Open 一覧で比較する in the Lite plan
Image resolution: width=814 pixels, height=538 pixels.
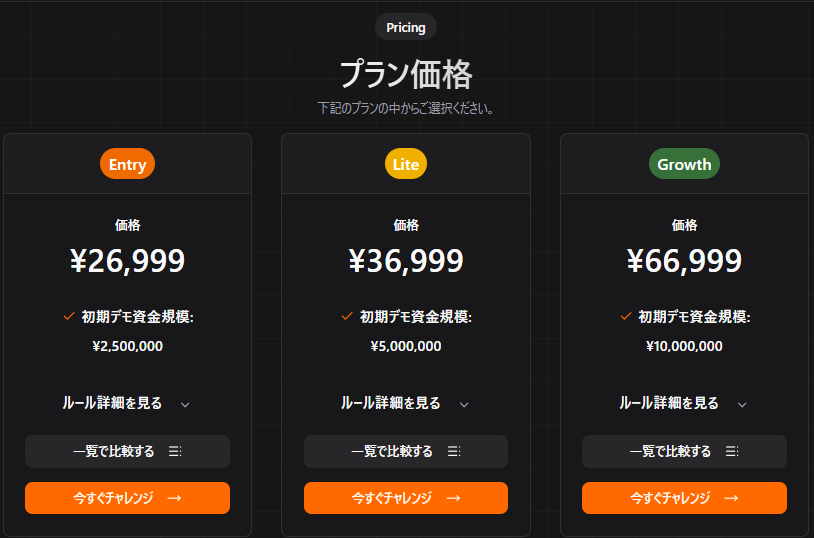(405, 452)
